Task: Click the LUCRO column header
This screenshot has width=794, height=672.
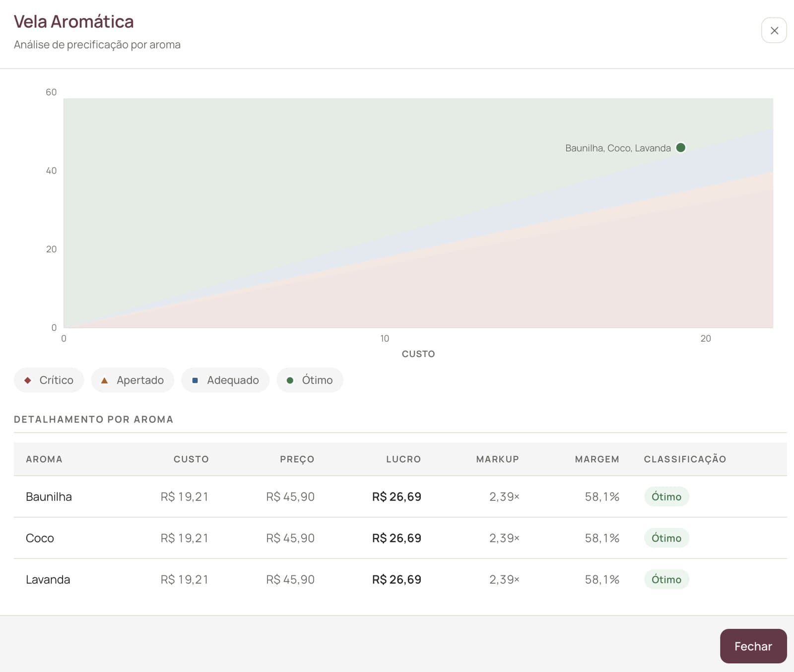Action: click(x=403, y=459)
